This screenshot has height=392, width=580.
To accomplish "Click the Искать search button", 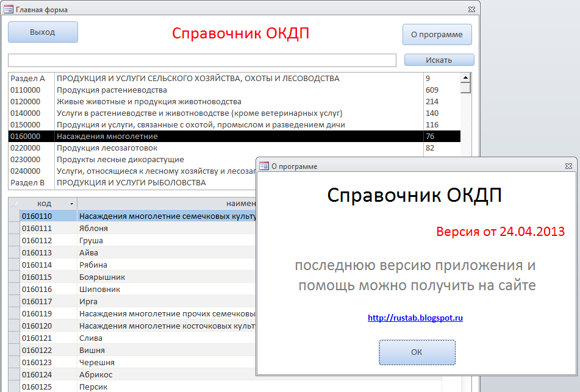I will point(439,60).
